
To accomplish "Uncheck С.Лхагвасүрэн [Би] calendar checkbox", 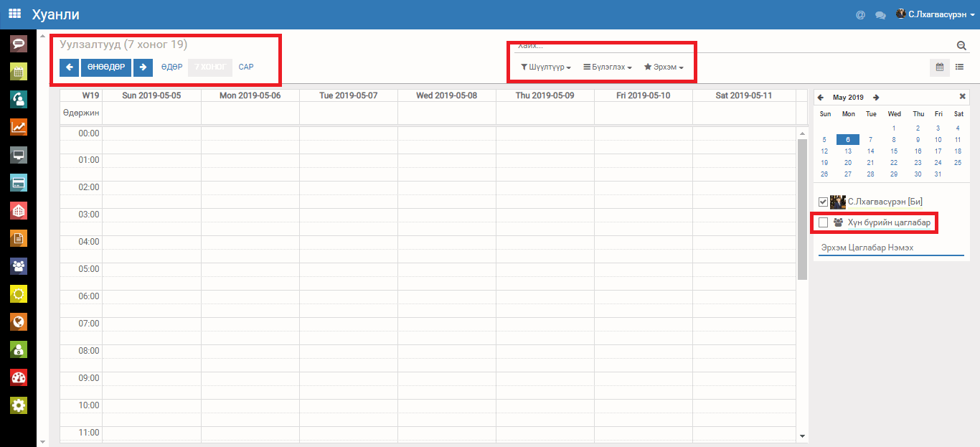I will (823, 202).
